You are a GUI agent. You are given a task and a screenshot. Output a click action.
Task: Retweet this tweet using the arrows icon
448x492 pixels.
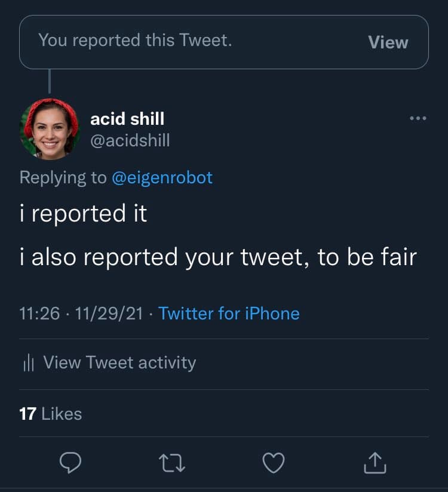173,462
